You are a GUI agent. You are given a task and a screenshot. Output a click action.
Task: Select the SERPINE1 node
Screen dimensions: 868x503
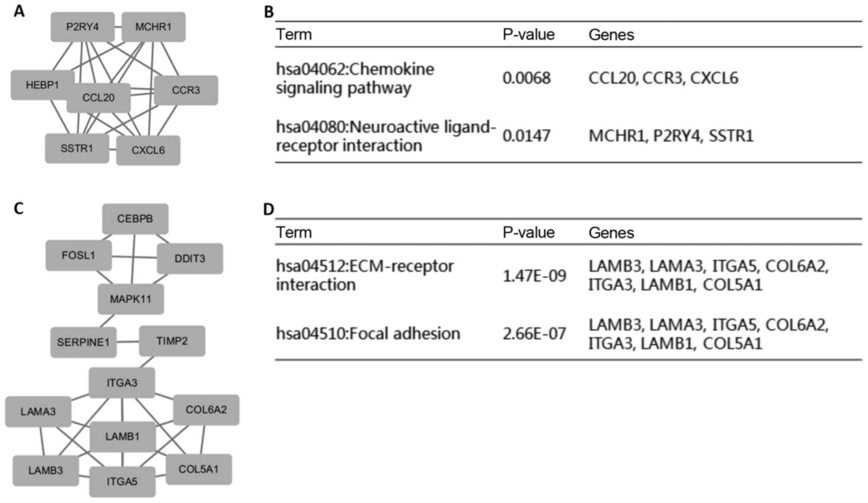(83, 342)
